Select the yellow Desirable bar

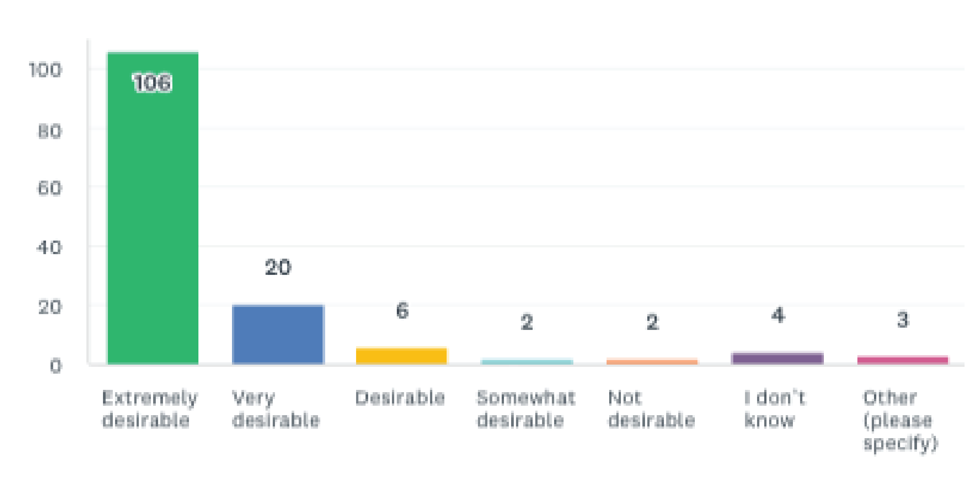[x=402, y=356]
